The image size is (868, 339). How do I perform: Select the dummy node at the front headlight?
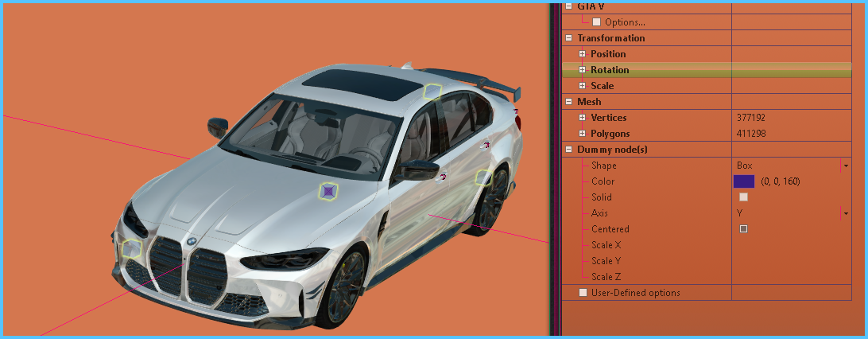[x=132, y=249]
